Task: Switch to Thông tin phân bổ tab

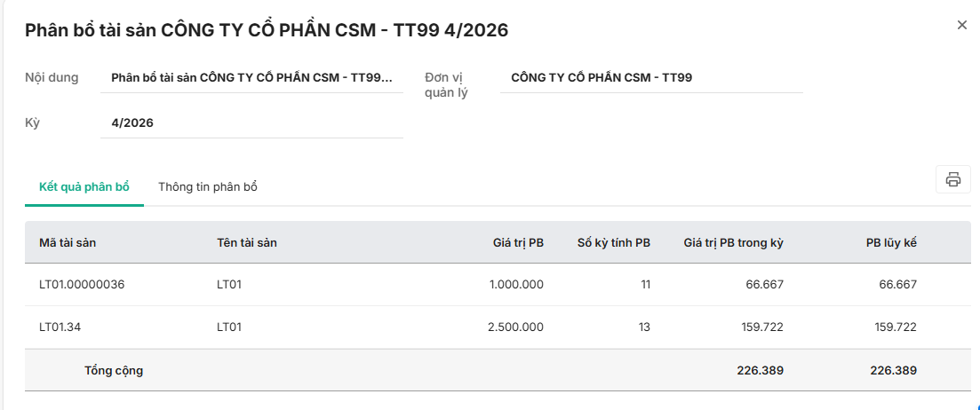Action: point(208,187)
